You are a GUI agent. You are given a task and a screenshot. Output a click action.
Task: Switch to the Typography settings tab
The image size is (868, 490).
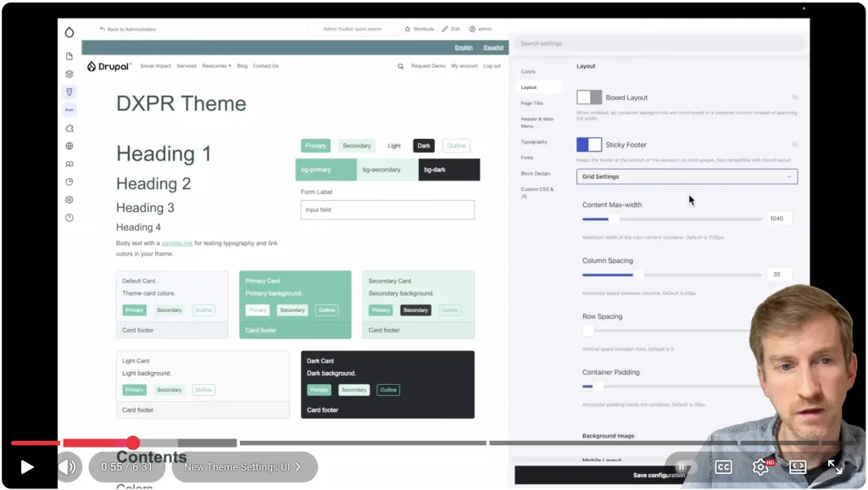534,142
